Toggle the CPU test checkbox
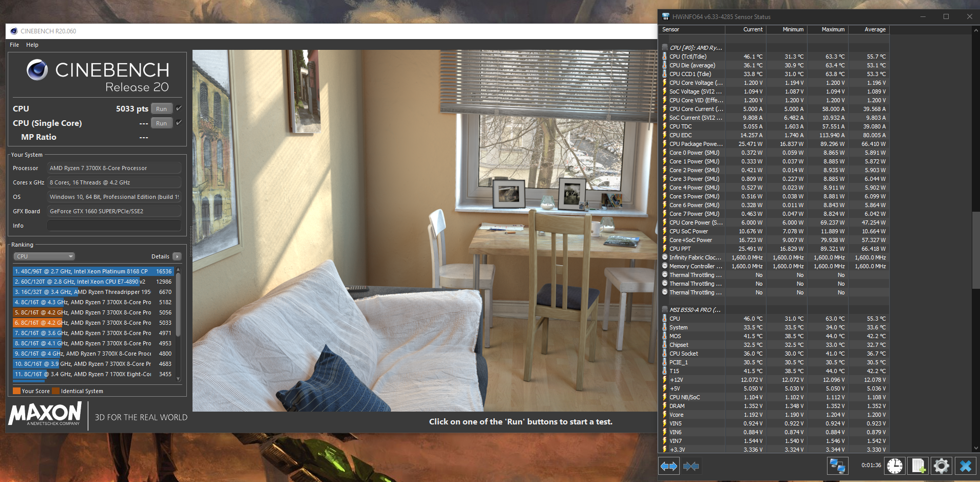The height and width of the screenshot is (482, 980). coord(179,108)
